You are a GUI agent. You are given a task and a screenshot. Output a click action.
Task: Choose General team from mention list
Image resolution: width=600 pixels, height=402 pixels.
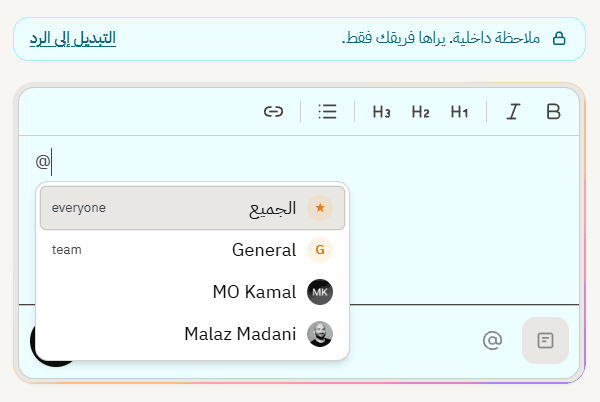pyautogui.click(x=192, y=250)
